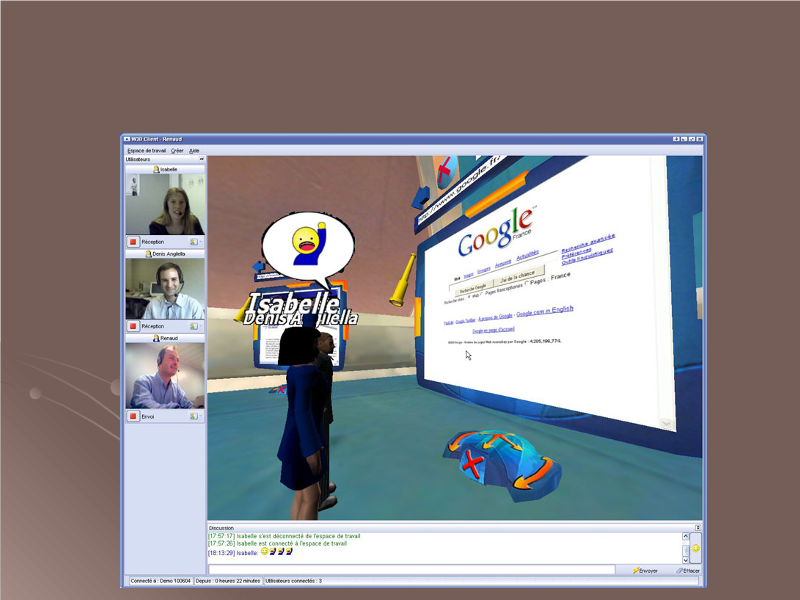
Task: Open the Aide menu
Action: tap(194, 150)
